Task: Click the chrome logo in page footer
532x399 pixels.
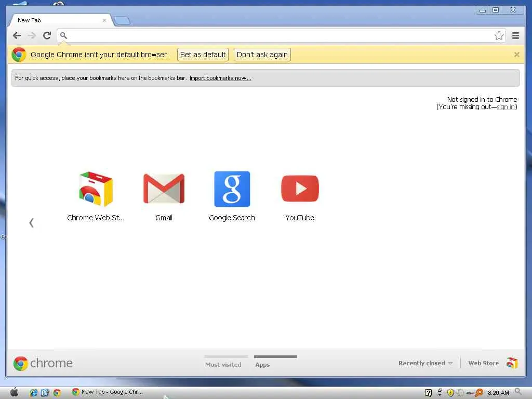Action: (43, 363)
